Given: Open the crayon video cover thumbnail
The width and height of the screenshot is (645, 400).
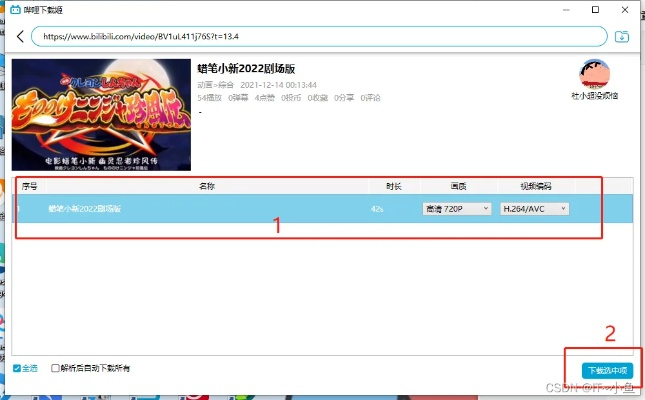Looking at the screenshot, I should point(101,115).
